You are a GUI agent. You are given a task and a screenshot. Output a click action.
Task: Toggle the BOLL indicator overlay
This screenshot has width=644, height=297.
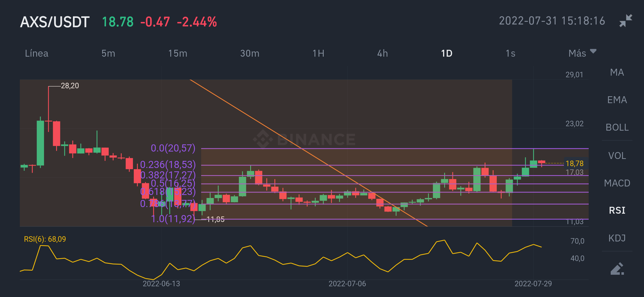(x=617, y=127)
